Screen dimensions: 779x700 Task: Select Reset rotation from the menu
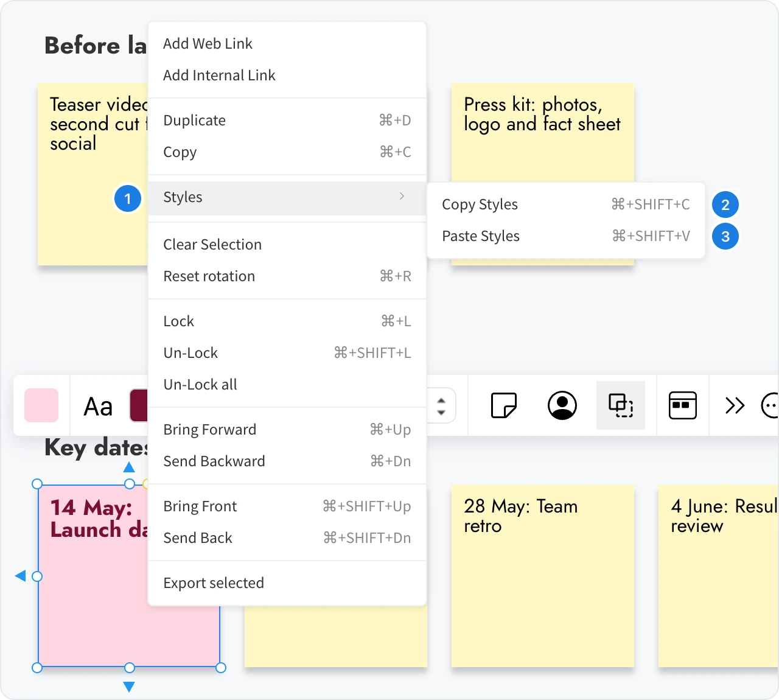coord(287,276)
